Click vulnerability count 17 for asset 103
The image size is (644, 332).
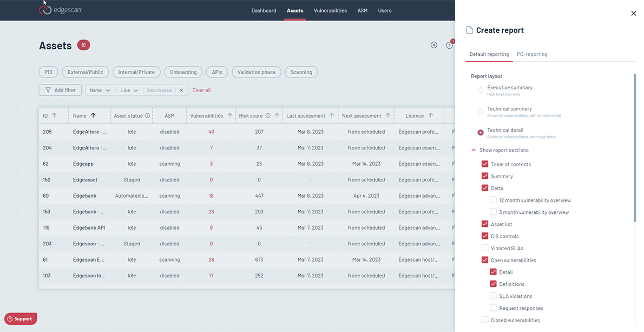(x=211, y=276)
